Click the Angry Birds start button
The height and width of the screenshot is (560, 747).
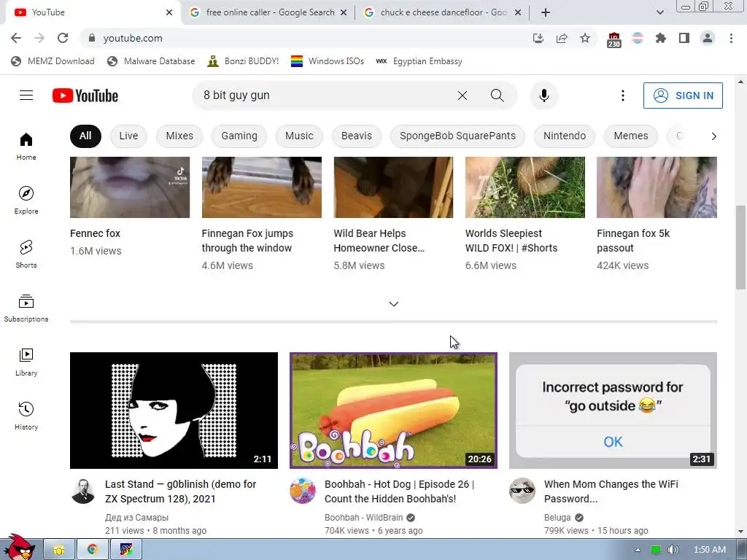coord(18,547)
